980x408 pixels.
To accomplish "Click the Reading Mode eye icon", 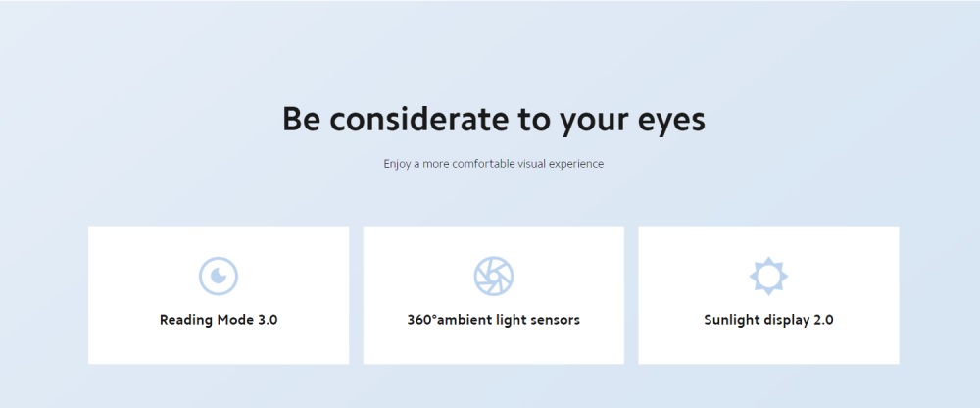I will (x=219, y=277).
